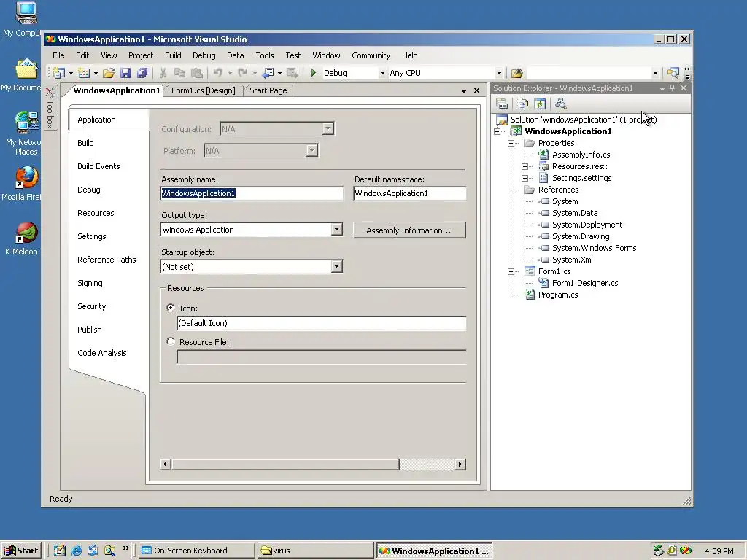Screen dimensions: 747x560
Task: Click the Icon path input field
Action: coord(321,323)
